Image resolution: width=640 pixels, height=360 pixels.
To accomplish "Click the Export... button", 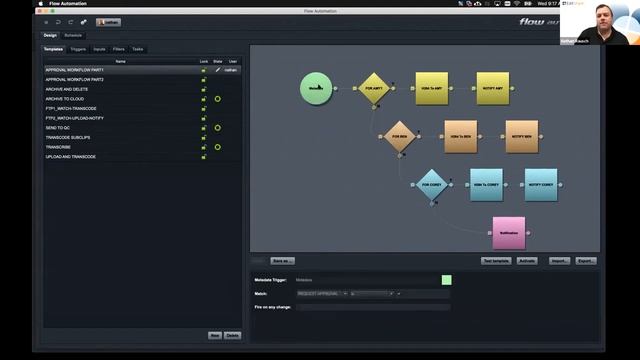I will pos(586,261).
